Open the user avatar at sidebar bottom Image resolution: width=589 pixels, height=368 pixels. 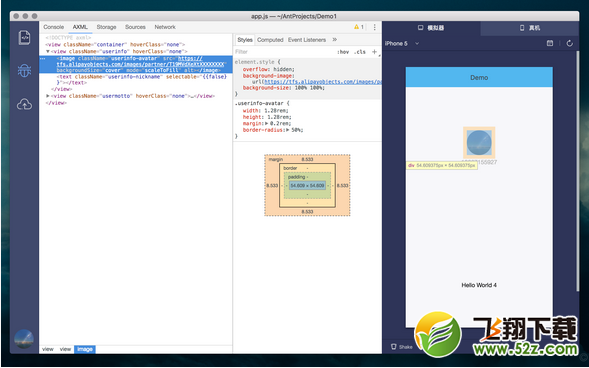coord(24,339)
